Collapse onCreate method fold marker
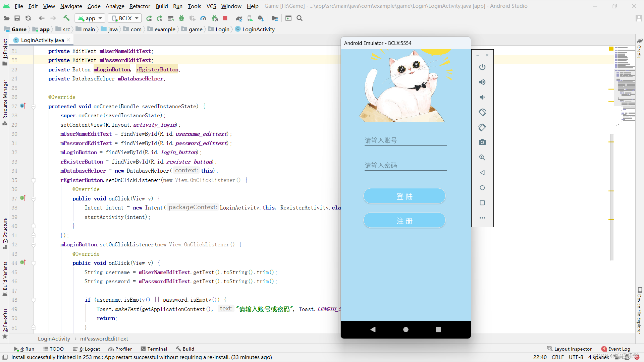The image size is (644, 362). 34,107
